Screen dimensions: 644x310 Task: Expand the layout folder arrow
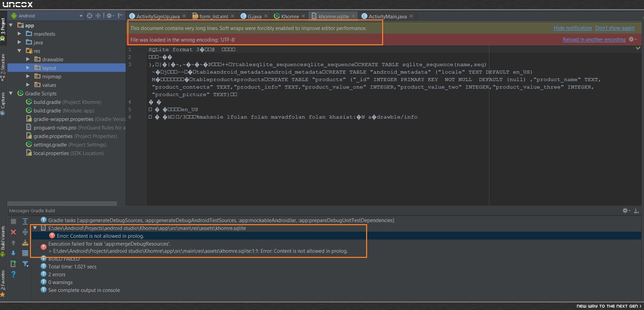click(28, 68)
